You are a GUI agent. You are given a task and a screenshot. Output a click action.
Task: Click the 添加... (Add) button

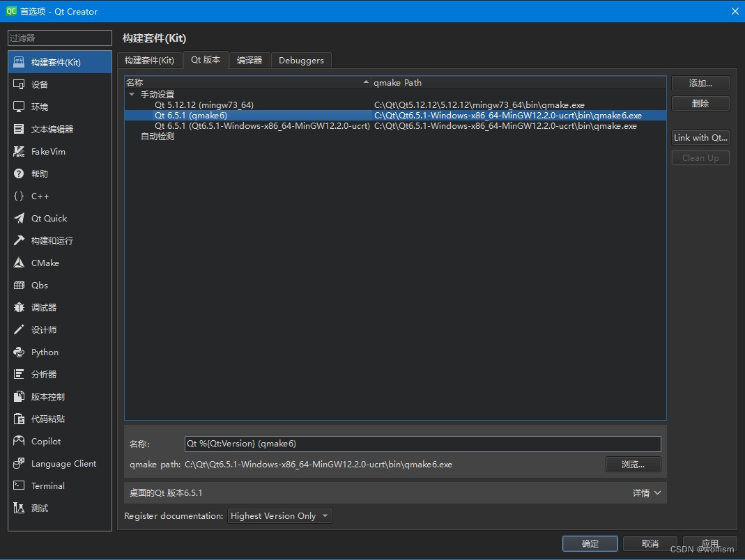pos(700,84)
